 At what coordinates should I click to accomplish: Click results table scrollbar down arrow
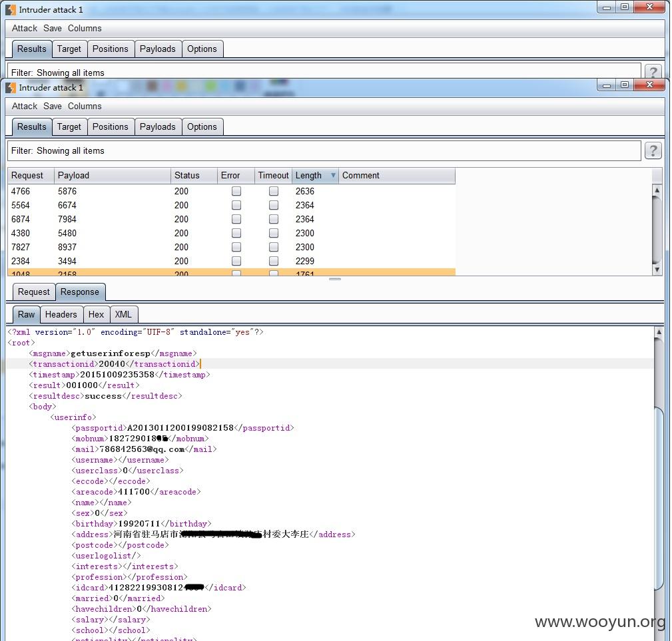point(657,270)
